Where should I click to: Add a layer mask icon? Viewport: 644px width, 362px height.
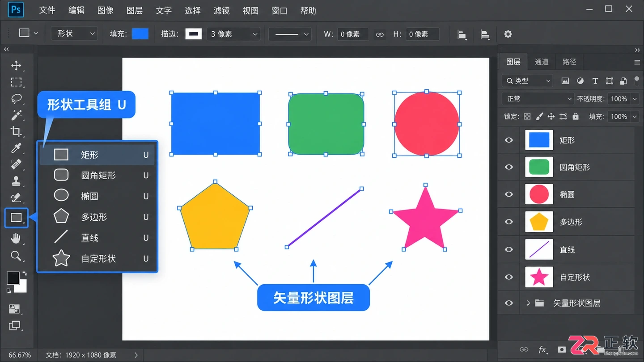562,349
